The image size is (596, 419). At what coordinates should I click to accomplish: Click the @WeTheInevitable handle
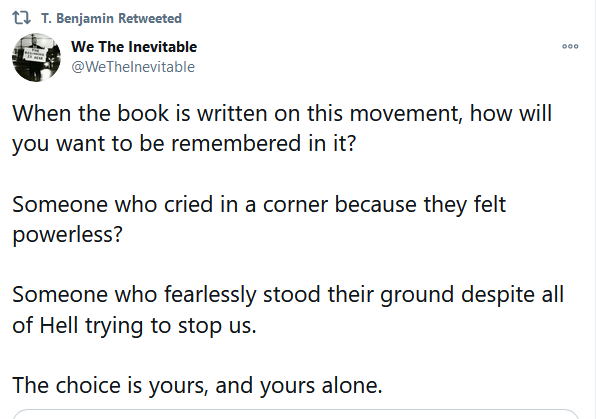point(133,67)
